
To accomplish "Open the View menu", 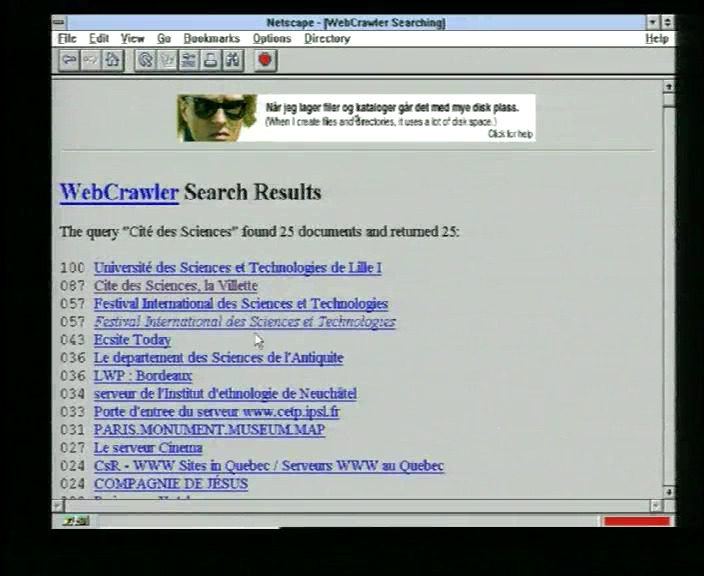I will [132, 39].
